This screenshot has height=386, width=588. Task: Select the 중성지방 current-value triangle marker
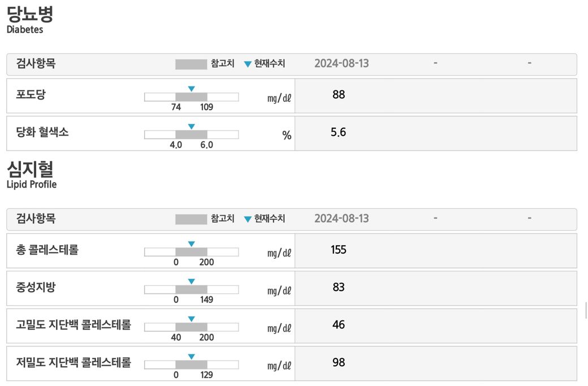click(x=191, y=281)
